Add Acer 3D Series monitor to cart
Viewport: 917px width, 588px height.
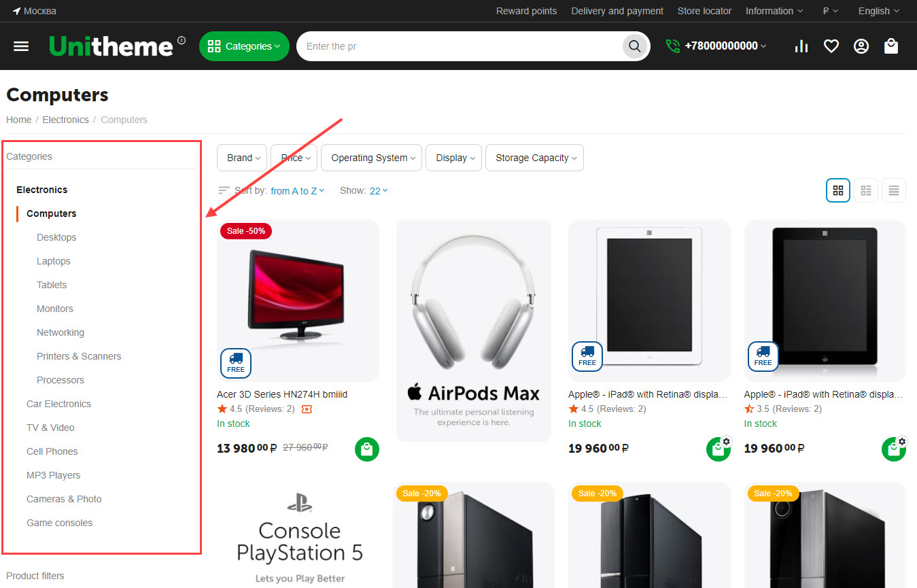pos(366,449)
